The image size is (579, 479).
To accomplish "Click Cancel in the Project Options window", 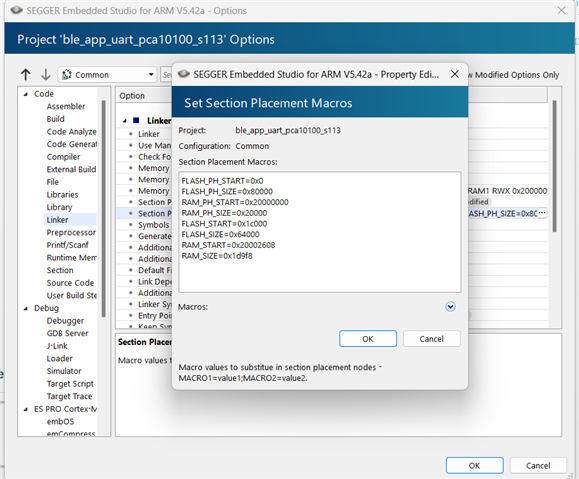I will click(x=538, y=465).
